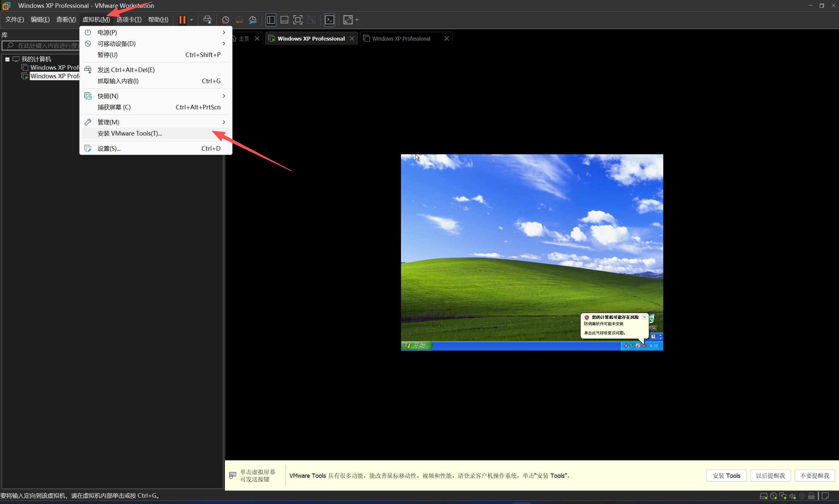The width and height of the screenshot is (839, 504).
Task: Click the 不要提醒我 button
Action: pyautogui.click(x=814, y=476)
